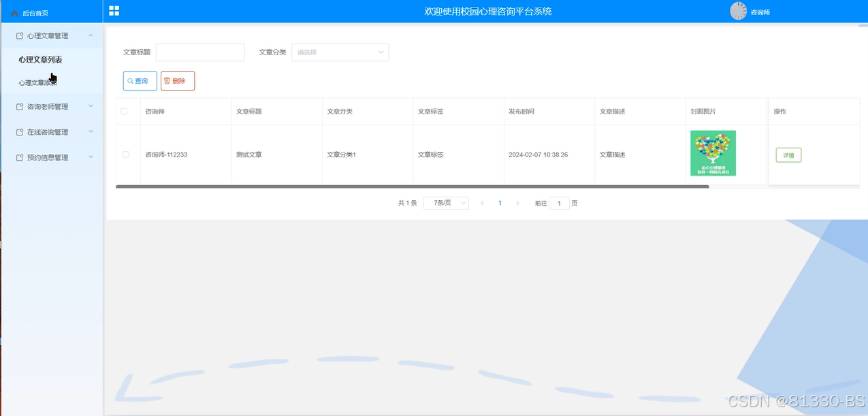This screenshot has width=868, height=416.
Task: Click the cover image thumbnail of 测试文章
Action: [713, 153]
